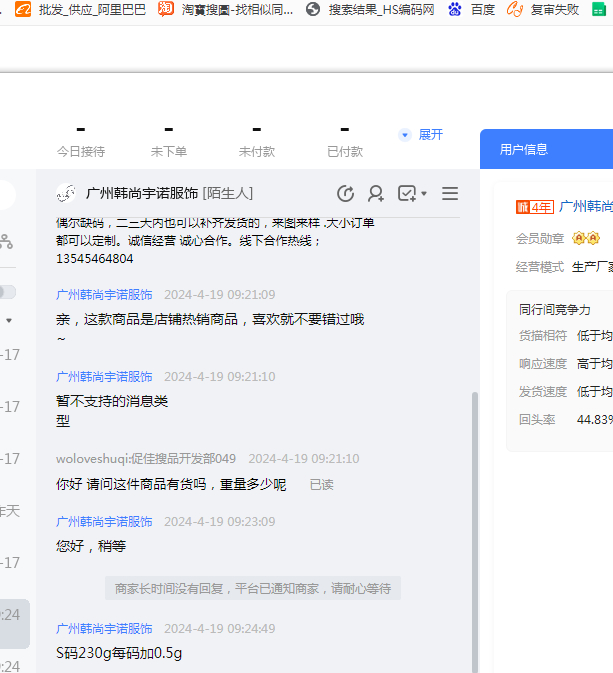Open the hamburger menu in chat header

(x=450, y=193)
